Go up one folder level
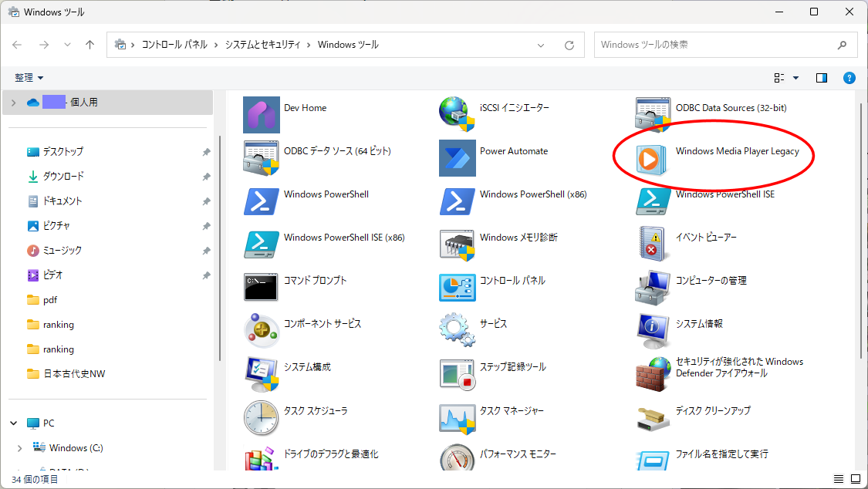Image resolution: width=868 pixels, height=489 pixels. 90,45
